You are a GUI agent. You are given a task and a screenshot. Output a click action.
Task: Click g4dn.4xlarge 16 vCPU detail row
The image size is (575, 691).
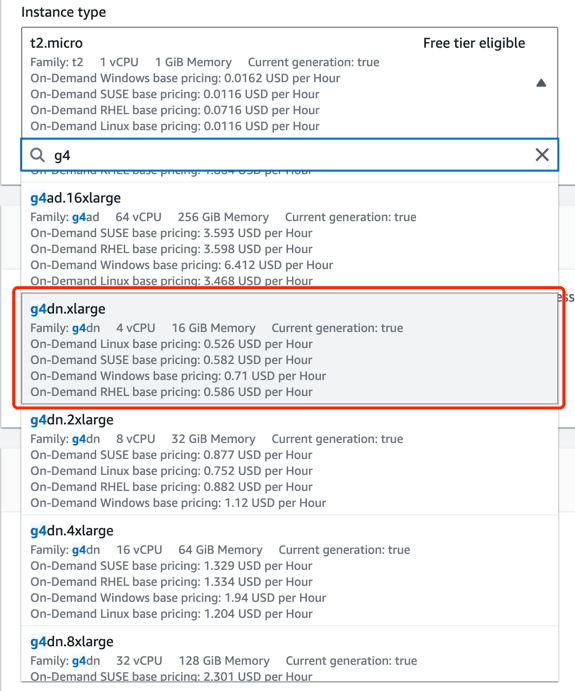220,550
